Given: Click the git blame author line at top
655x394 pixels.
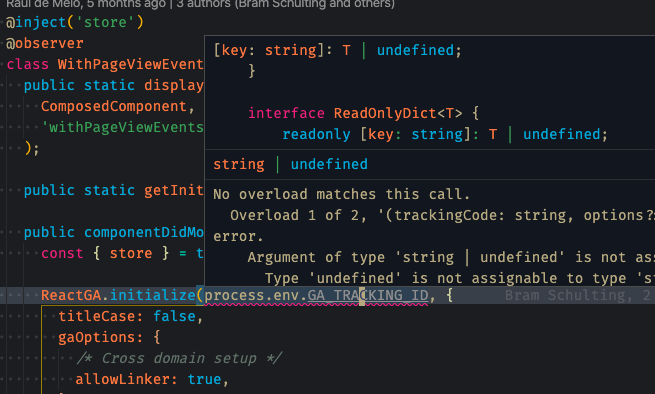Looking at the screenshot, I should point(201,4).
